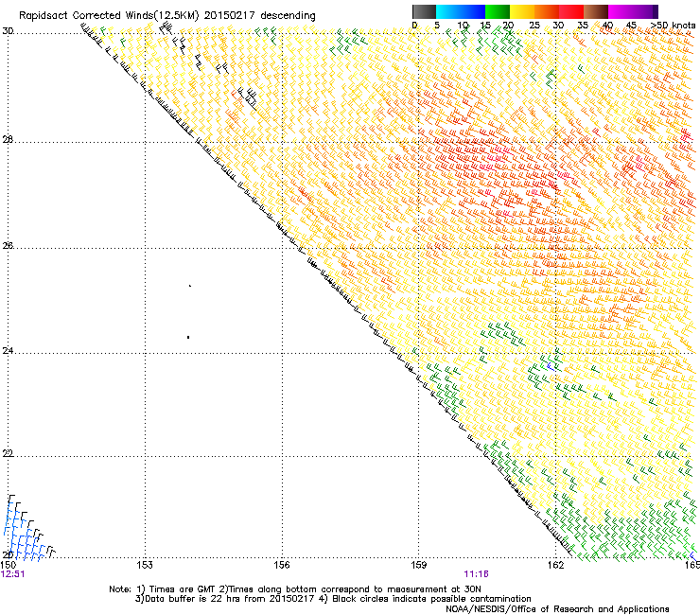The height and width of the screenshot is (615, 700).
Task: Pick the brown 35-40 knots legend swatch
Action: [596, 11]
